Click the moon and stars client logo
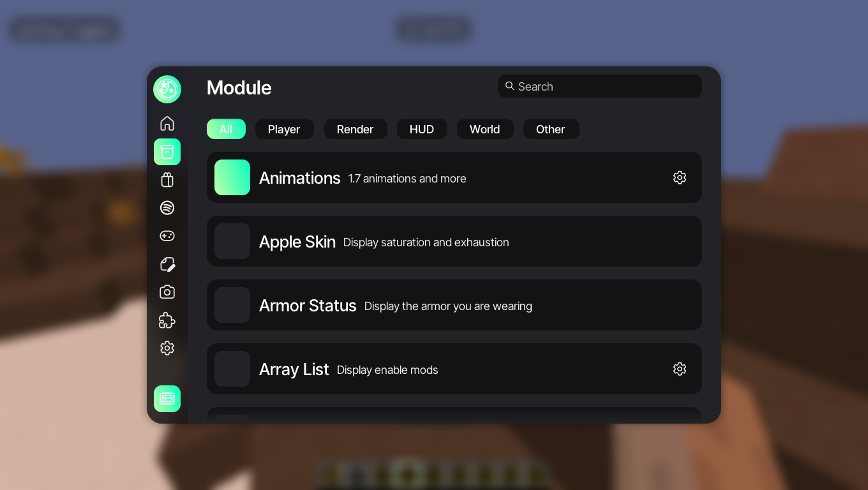The image size is (868, 490). click(x=167, y=89)
